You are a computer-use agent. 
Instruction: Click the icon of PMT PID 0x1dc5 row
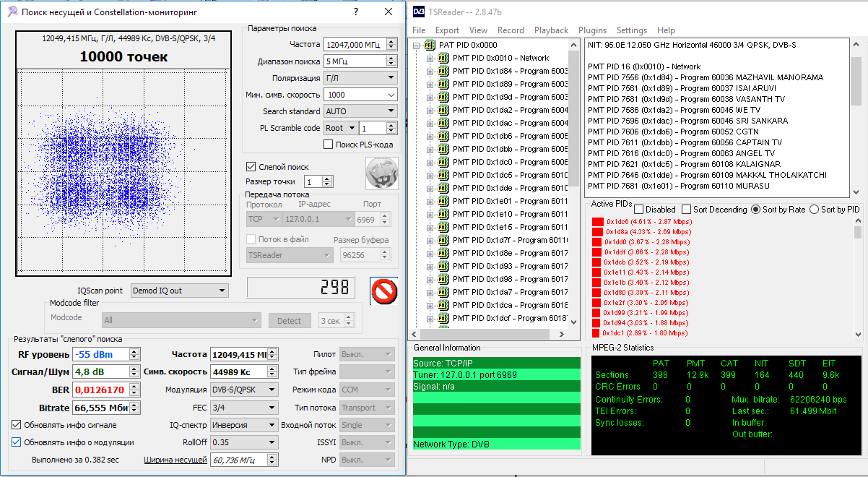(x=443, y=175)
